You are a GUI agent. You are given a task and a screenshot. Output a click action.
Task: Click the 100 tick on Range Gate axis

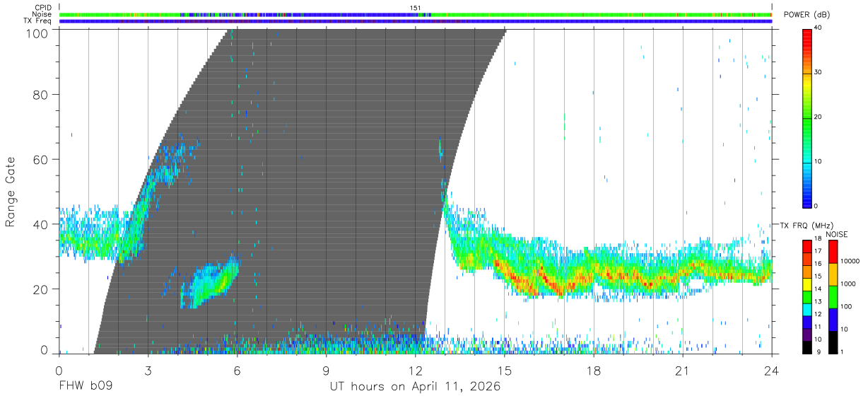(38, 33)
